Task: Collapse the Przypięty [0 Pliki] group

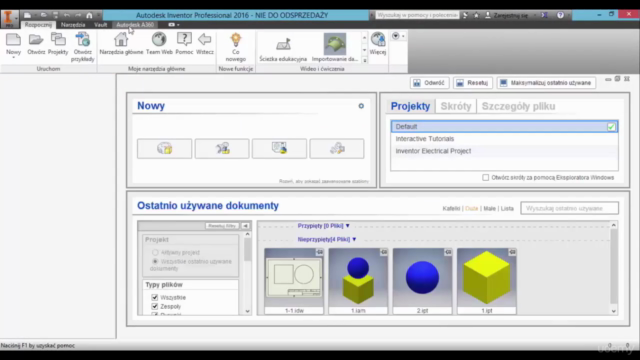Action: [x=348, y=226]
